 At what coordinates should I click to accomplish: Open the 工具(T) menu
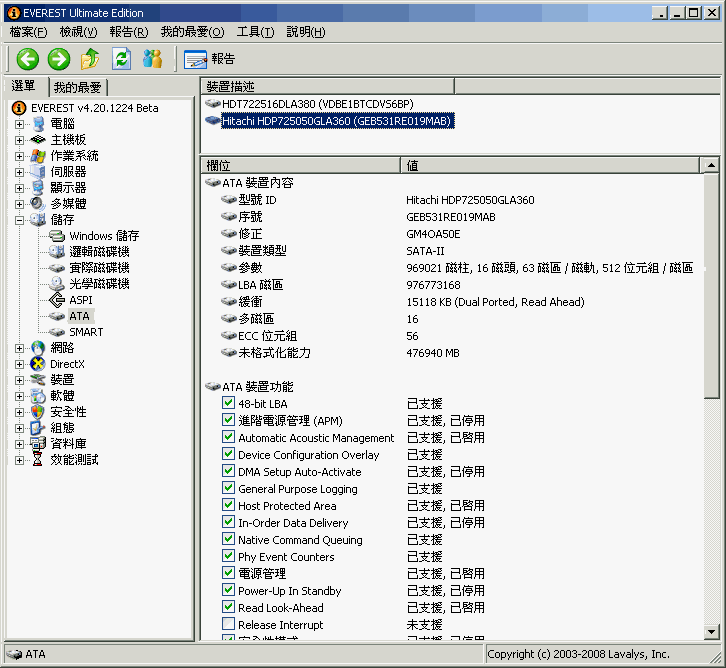click(x=256, y=32)
